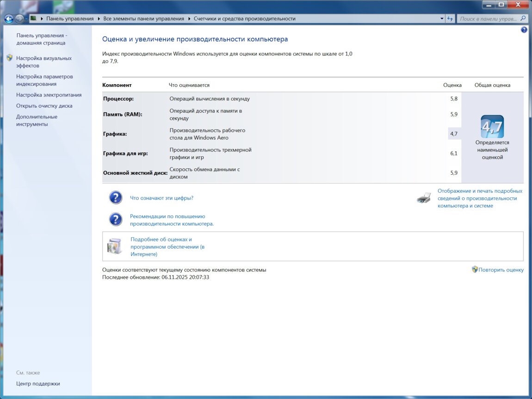532x399 pixels.
Task: Click the software box icon for online details
Action: (115, 246)
